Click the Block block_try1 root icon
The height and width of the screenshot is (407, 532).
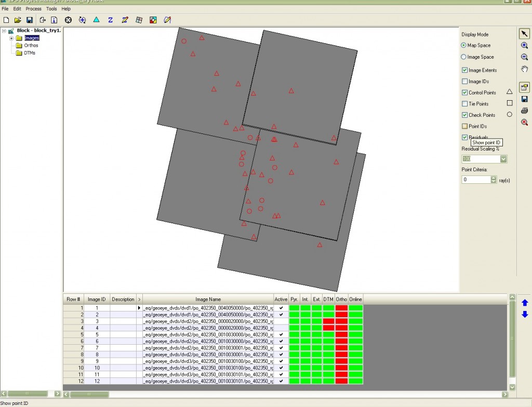pyautogui.click(x=11, y=31)
